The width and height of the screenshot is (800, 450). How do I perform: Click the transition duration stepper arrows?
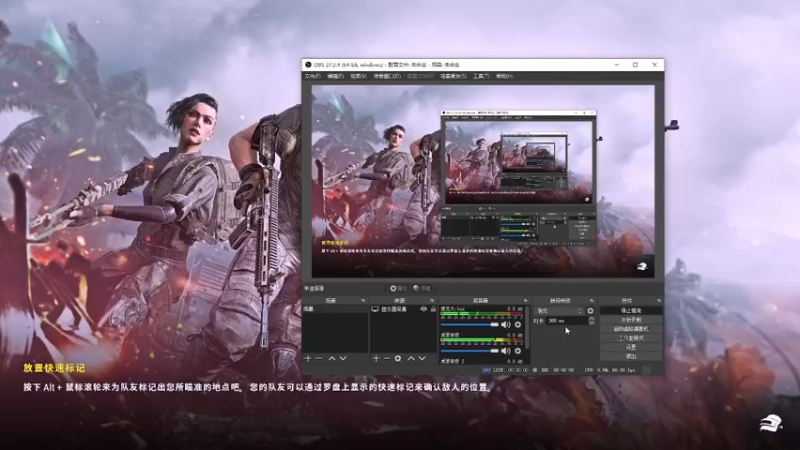pos(591,321)
